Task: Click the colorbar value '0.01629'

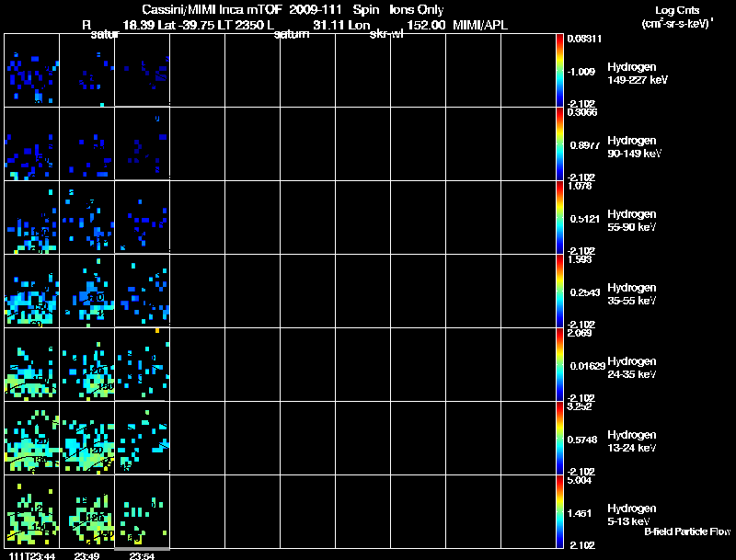Action: click(588, 366)
